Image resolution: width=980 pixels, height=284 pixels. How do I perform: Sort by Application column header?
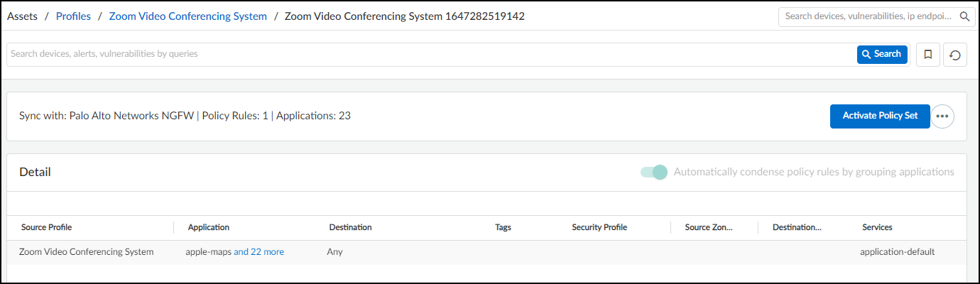[209, 227]
